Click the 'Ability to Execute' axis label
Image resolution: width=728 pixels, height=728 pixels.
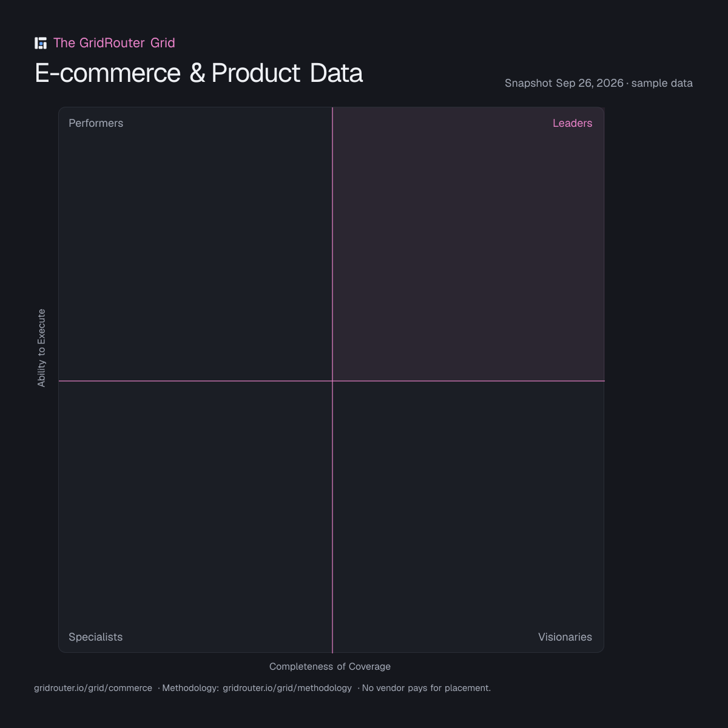[41, 348]
